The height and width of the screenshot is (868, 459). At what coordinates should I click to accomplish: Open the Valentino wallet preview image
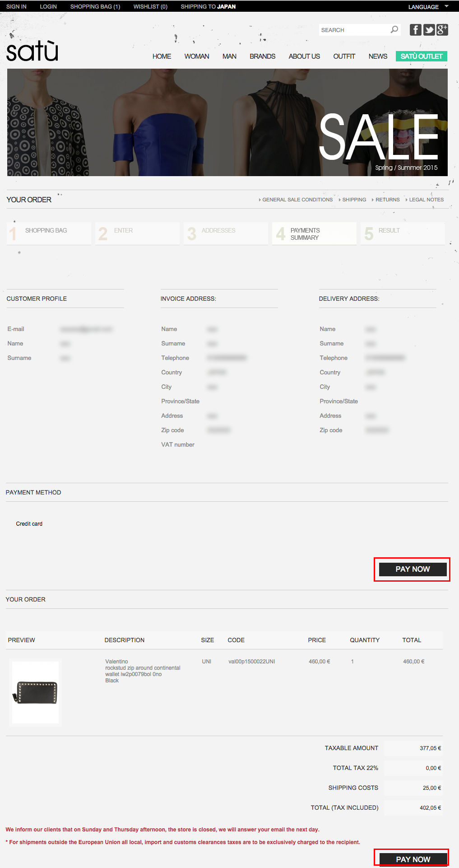[x=35, y=692]
